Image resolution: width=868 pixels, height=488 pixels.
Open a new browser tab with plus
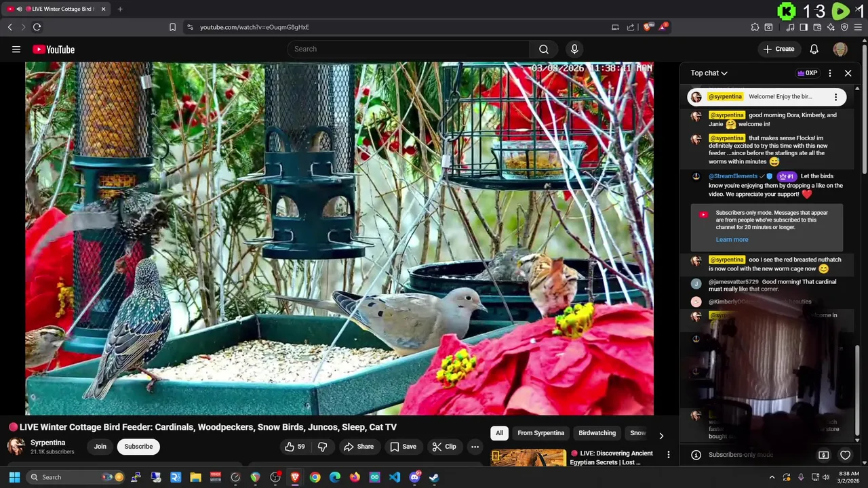pos(120,9)
